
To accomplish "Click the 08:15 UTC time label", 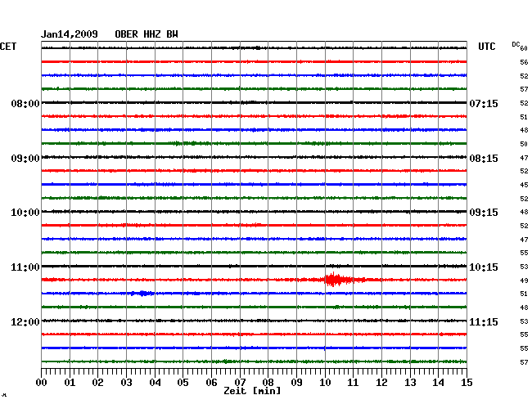I will point(484,159).
